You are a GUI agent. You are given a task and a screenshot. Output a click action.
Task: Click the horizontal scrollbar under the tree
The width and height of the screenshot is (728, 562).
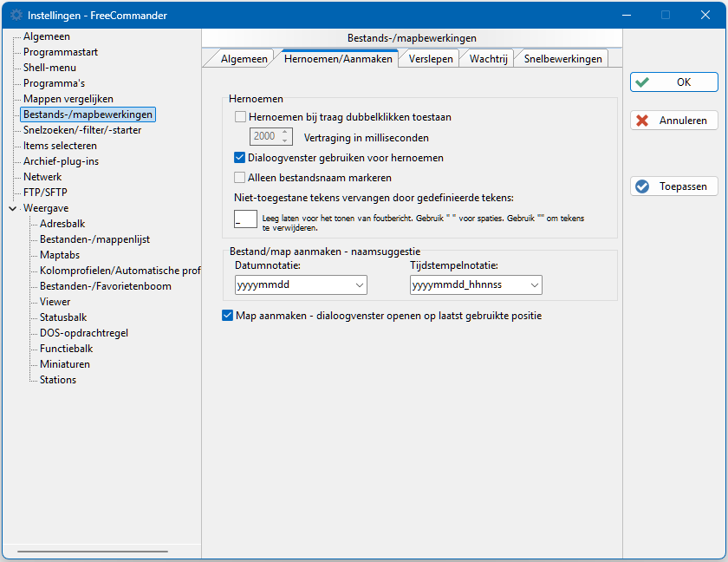tap(93, 552)
